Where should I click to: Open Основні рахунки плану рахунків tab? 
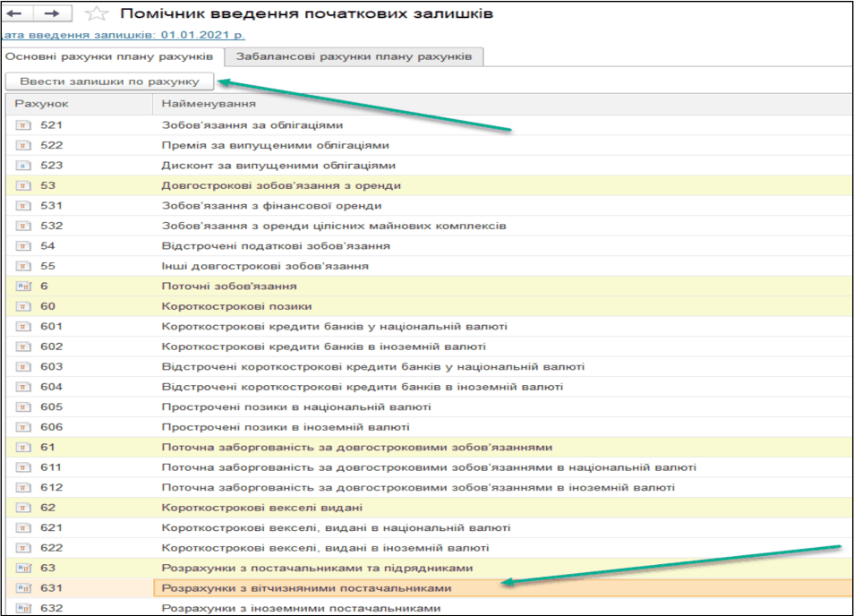[x=109, y=56]
